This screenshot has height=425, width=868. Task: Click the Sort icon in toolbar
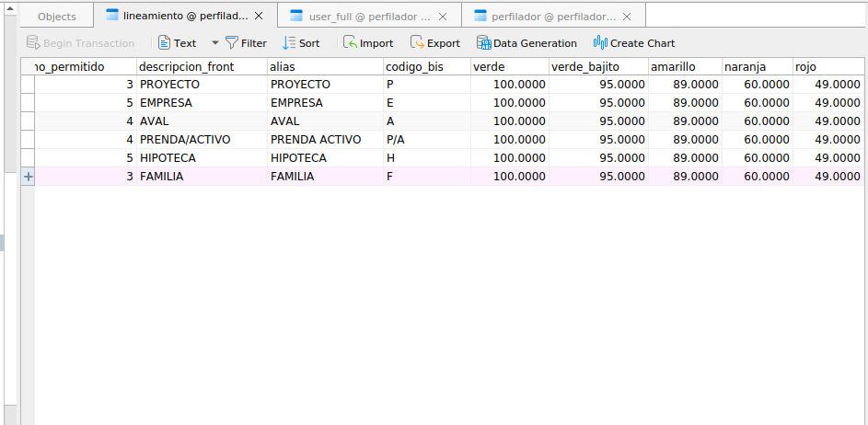289,43
